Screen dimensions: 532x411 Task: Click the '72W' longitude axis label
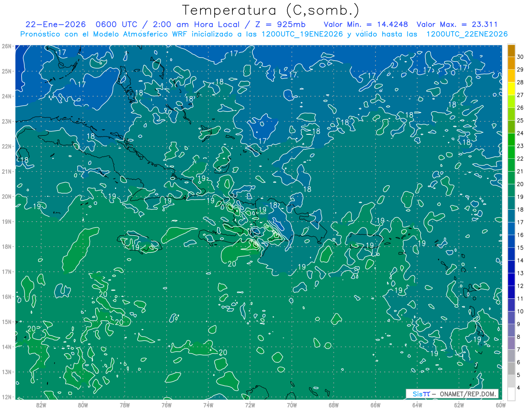(250, 405)
